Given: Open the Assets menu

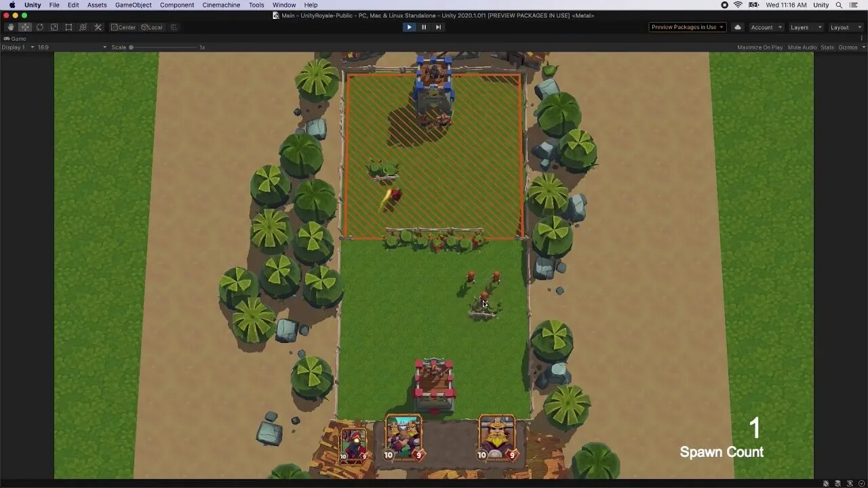Looking at the screenshot, I should [97, 5].
